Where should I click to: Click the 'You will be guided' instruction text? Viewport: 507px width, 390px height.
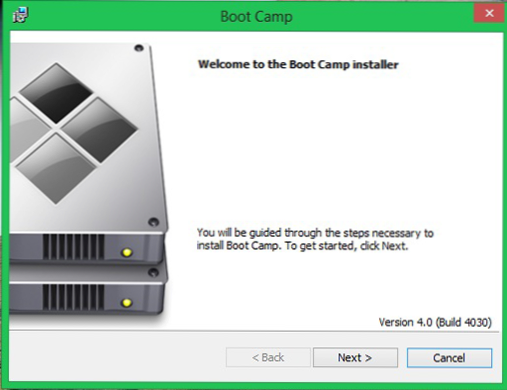pos(315,239)
